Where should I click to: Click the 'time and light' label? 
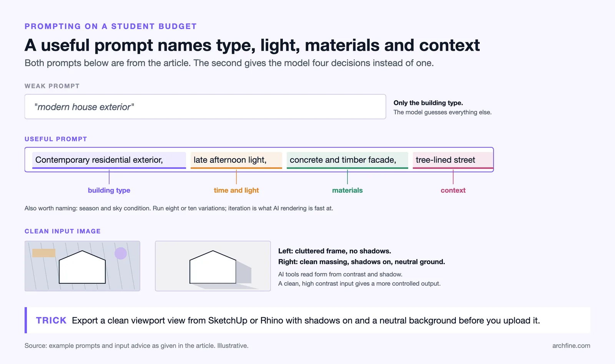point(236,190)
